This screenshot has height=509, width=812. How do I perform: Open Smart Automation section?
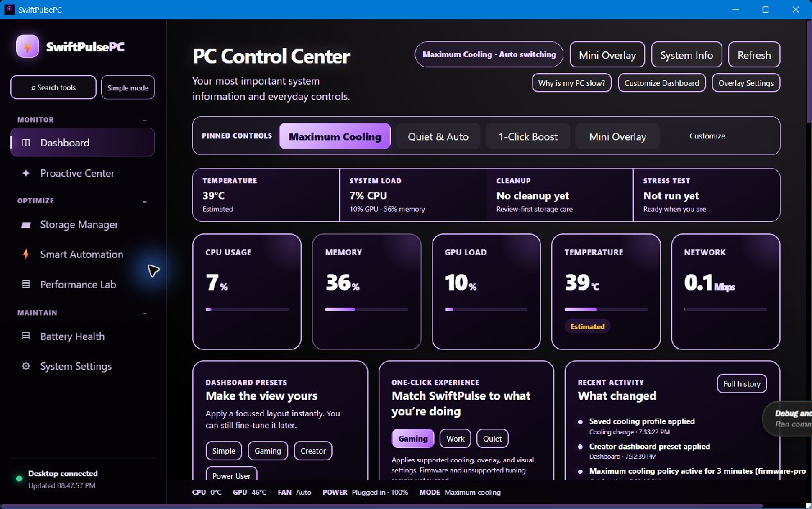pos(83,254)
